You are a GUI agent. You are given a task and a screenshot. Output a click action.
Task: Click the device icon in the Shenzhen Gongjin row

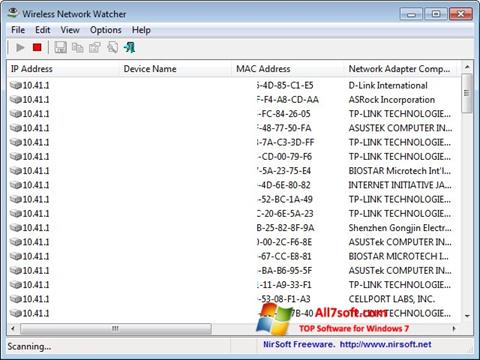point(15,228)
